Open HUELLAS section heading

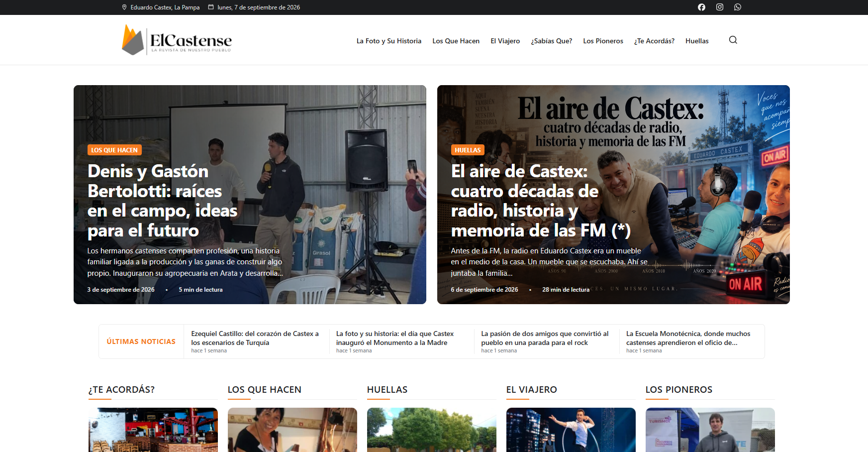coord(387,390)
